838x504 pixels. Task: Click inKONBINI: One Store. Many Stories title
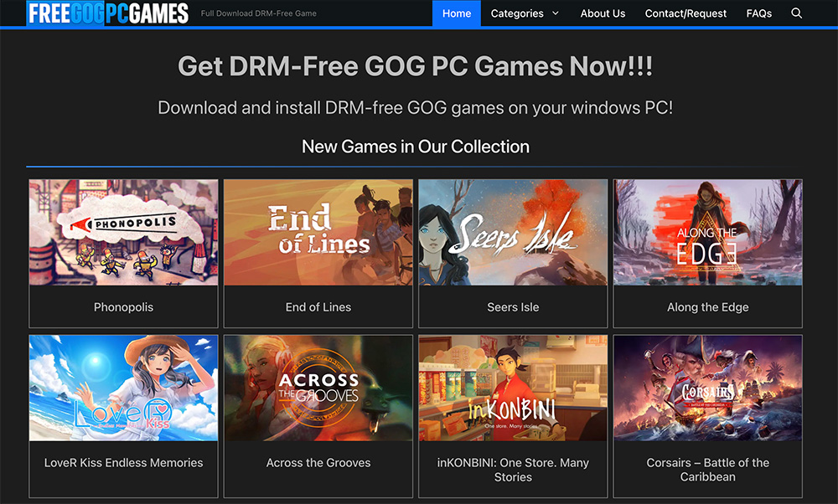[513, 470]
